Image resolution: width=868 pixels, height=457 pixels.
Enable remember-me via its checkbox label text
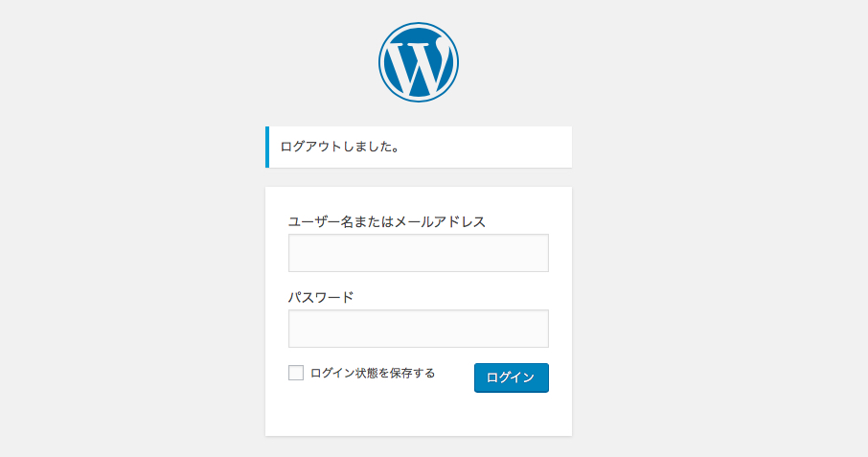(x=373, y=373)
